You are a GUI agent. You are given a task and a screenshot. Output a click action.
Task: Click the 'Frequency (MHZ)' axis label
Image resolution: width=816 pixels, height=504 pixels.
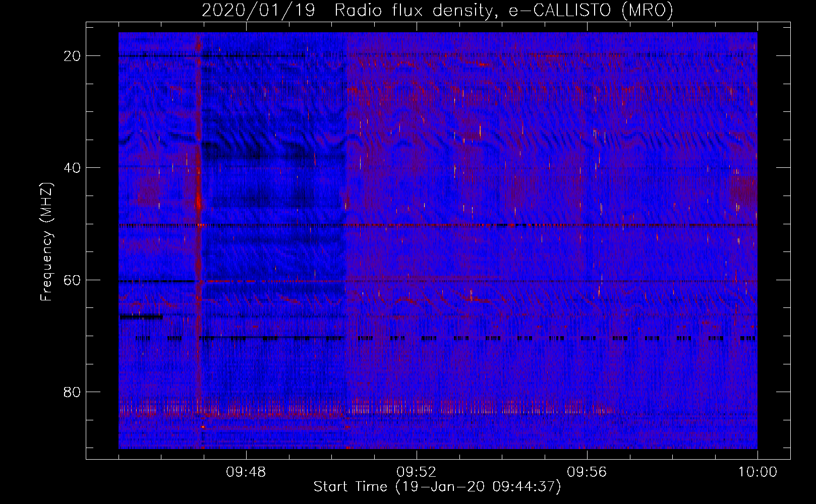[x=46, y=242]
